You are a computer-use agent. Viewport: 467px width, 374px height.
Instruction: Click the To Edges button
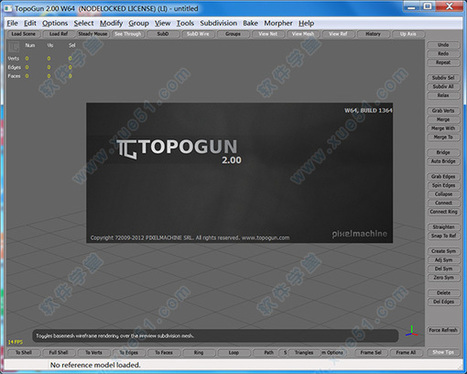129,353
